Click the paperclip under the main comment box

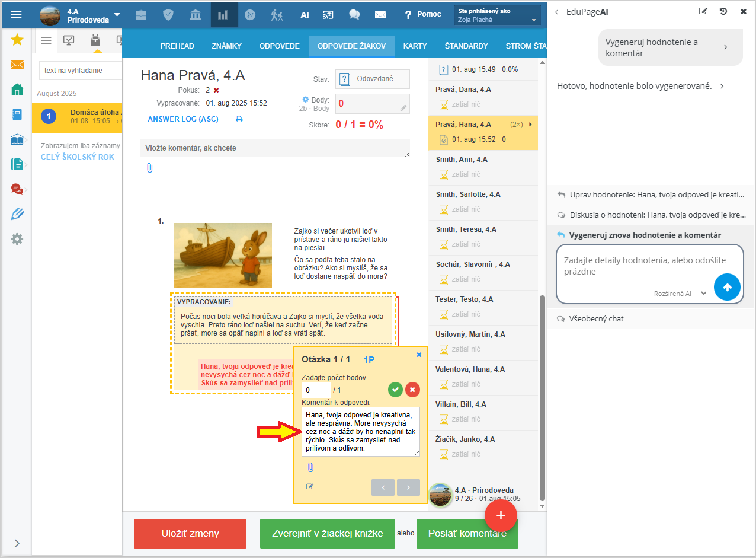(149, 168)
